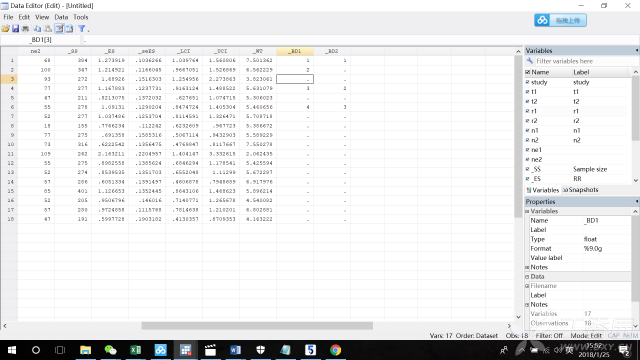Viewport: 640px width, 360px height.
Task: Expand the Notes row under Variables properties
Action: [527, 267]
